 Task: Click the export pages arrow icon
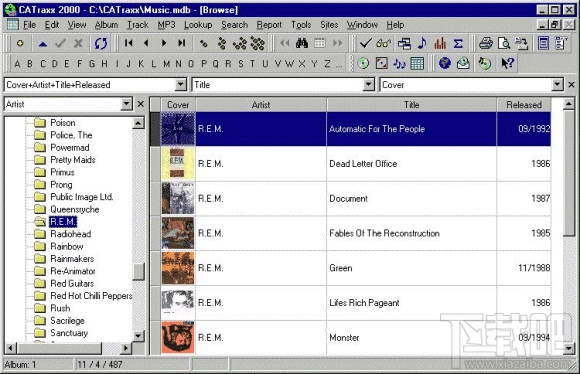(522, 44)
